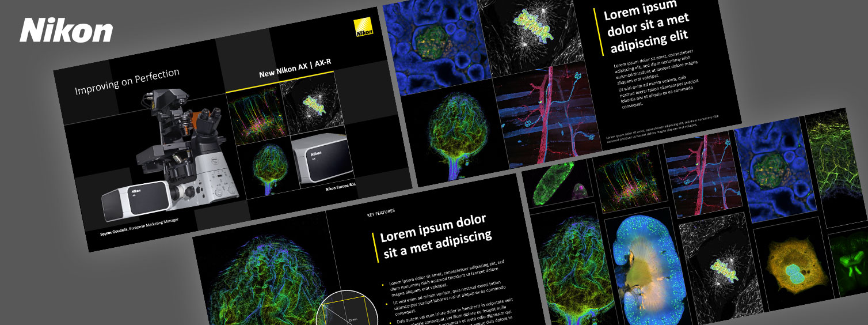Select the large blue tissue image in top-right slide
This screenshot has height=325, width=868.
[x=432, y=47]
